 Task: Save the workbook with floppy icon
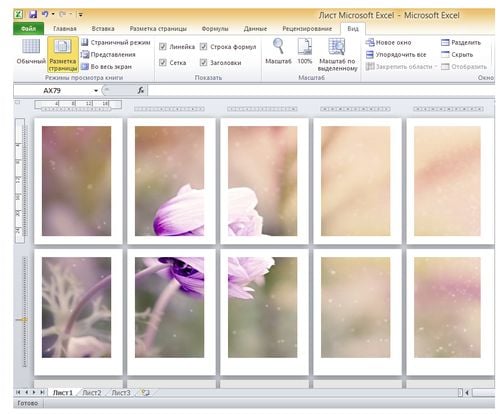(33, 15)
